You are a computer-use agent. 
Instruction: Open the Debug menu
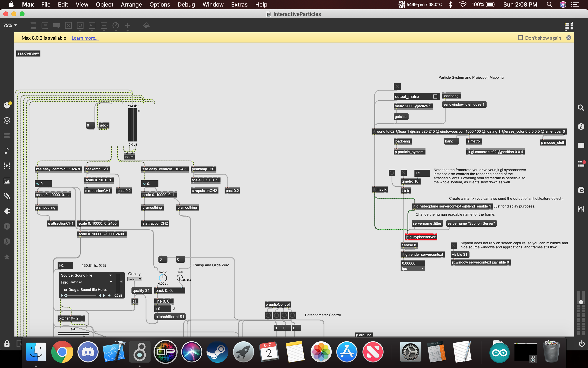pos(186,4)
